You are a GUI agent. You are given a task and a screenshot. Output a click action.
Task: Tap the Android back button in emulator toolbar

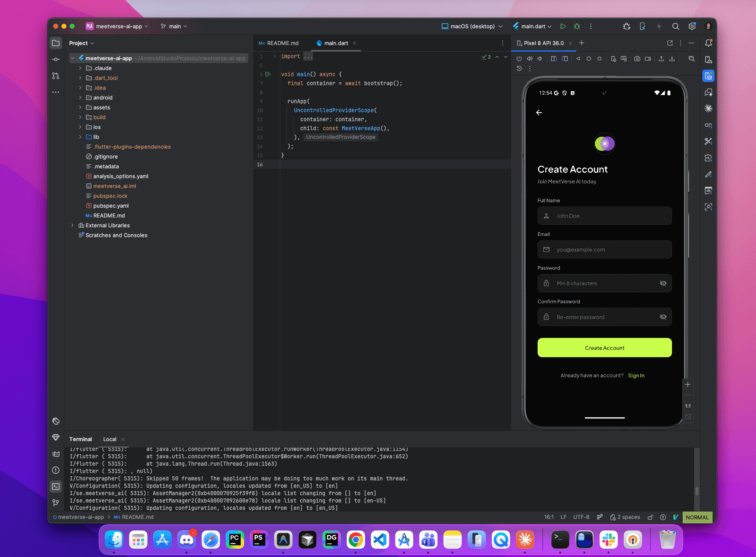pos(578,59)
